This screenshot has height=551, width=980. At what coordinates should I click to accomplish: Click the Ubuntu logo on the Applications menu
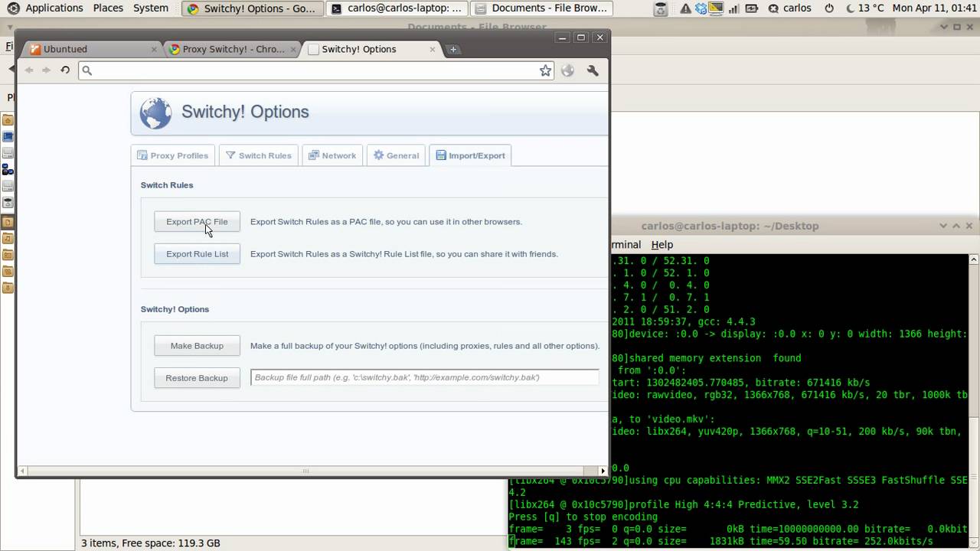(13, 8)
